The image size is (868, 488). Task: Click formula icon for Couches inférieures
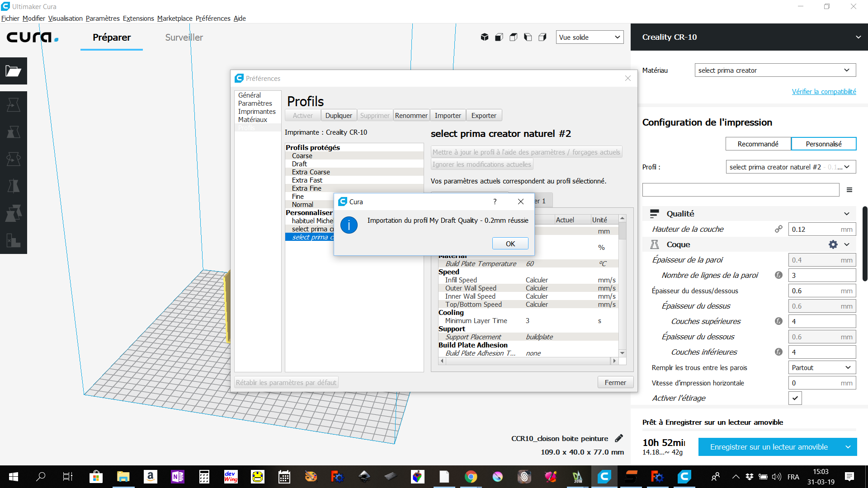778,352
